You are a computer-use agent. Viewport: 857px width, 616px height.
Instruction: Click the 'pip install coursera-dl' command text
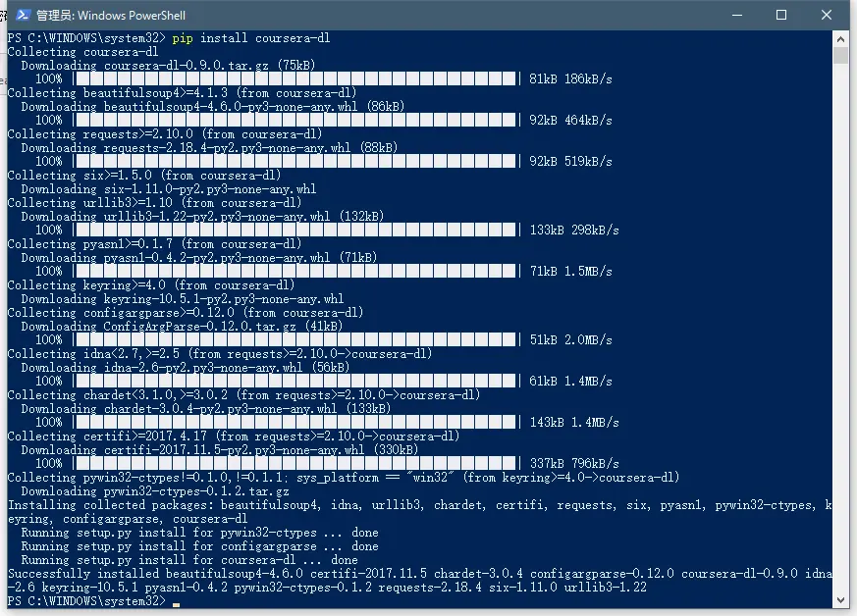point(251,38)
